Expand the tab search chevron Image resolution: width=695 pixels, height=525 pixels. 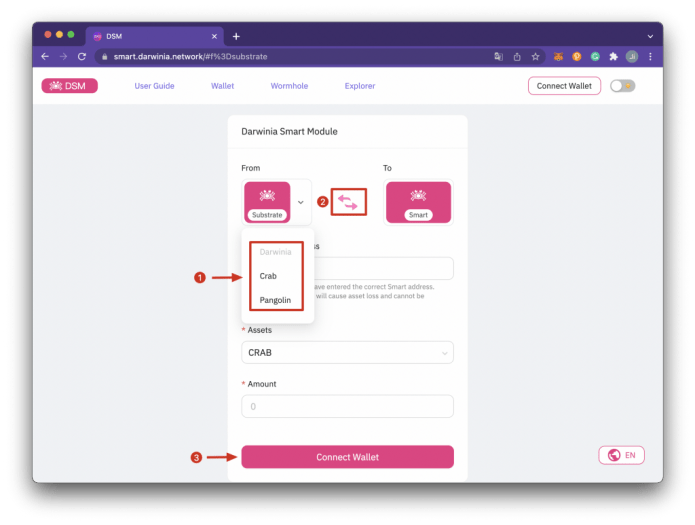pyautogui.click(x=650, y=36)
